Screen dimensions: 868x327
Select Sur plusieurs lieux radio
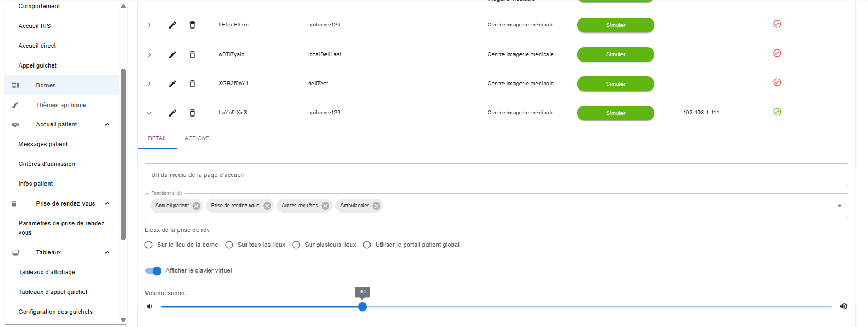[x=296, y=245]
